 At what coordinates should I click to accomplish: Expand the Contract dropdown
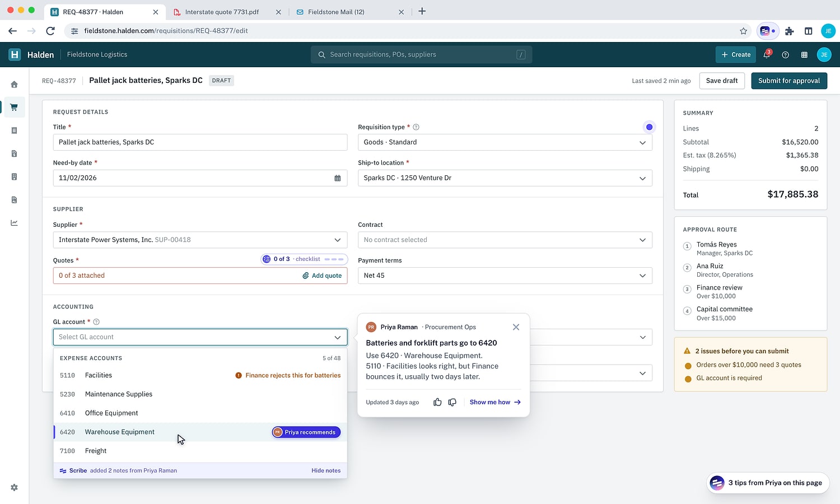pos(505,240)
